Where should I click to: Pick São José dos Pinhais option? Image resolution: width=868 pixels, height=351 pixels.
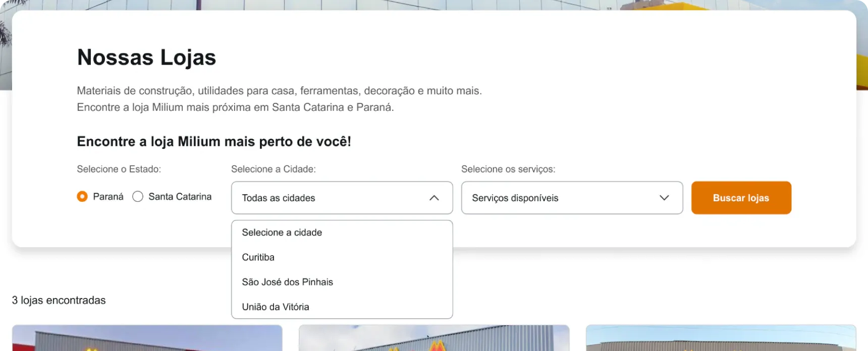[342, 282]
